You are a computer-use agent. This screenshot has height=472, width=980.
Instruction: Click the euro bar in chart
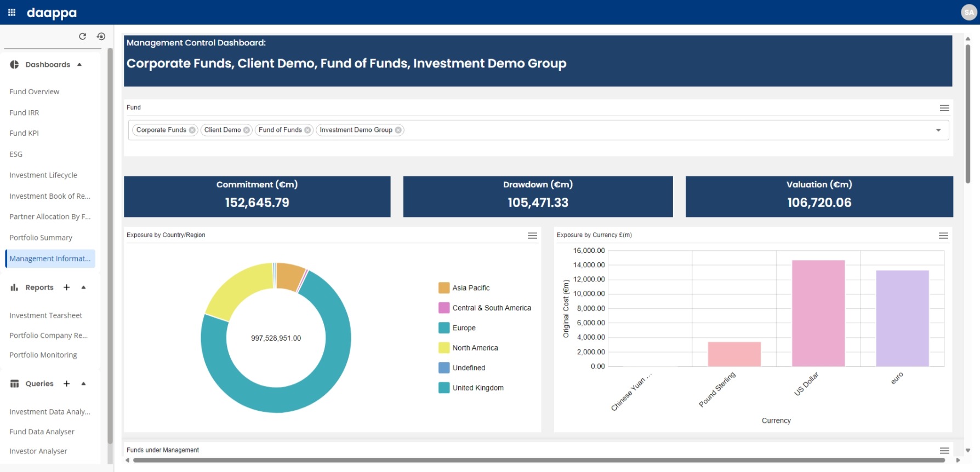(902, 319)
